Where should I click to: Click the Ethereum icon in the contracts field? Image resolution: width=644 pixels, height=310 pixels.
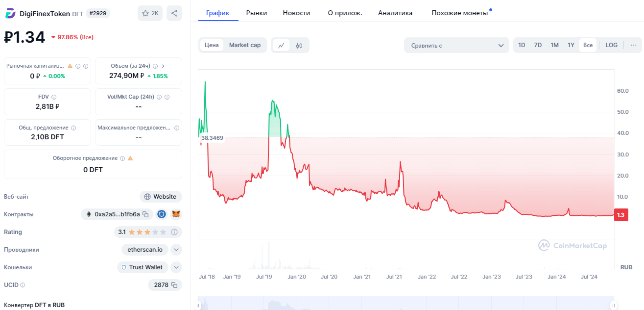[x=88, y=214]
